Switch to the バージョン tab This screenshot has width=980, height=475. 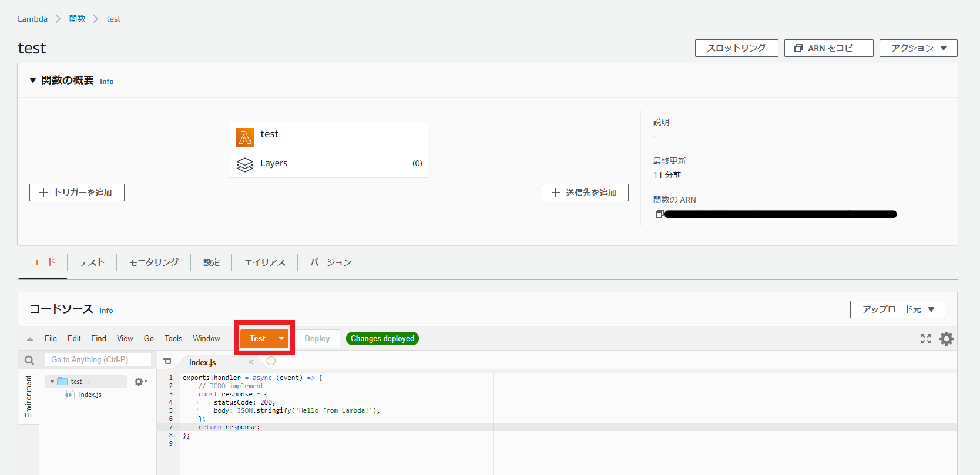(x=331, y=262)
